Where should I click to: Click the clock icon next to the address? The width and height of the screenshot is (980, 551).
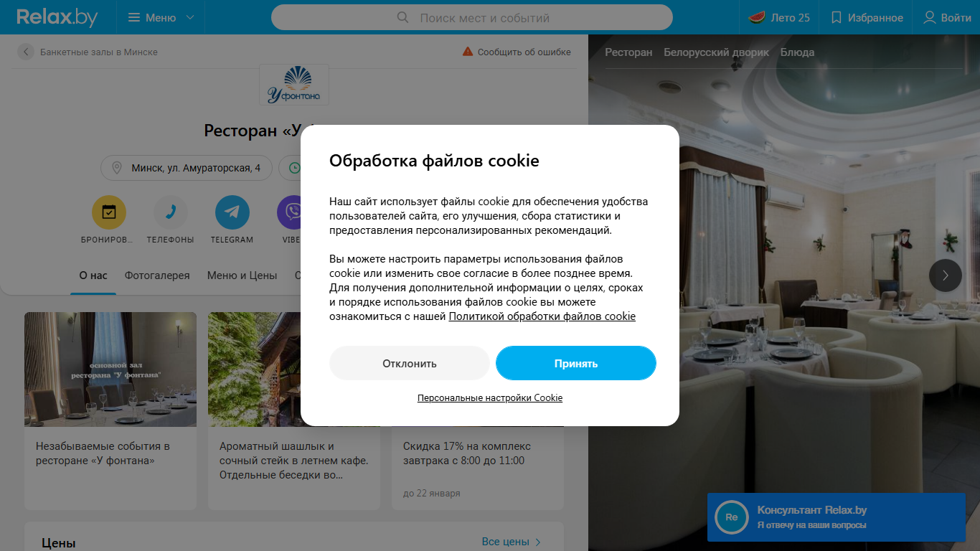click(294, 168)
